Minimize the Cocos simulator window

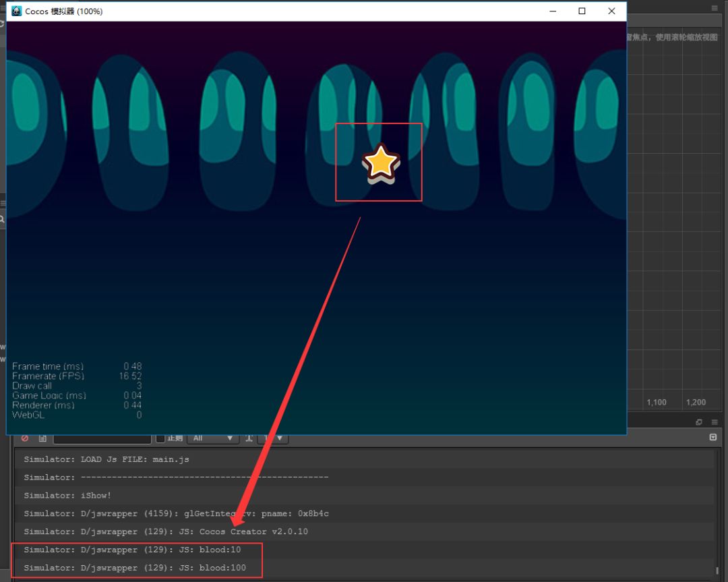click(553, 11)
